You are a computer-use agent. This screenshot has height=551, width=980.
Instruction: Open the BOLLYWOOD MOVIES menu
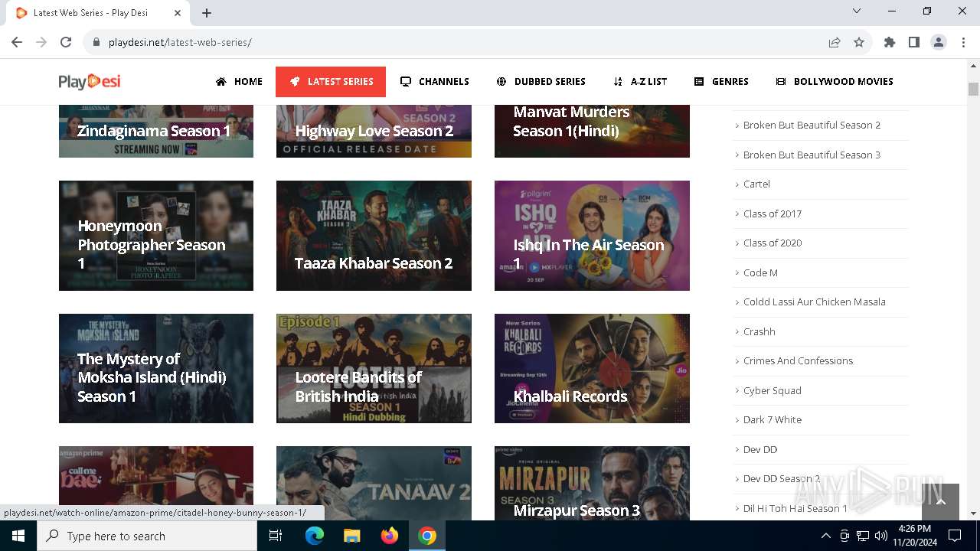(835, 81)
